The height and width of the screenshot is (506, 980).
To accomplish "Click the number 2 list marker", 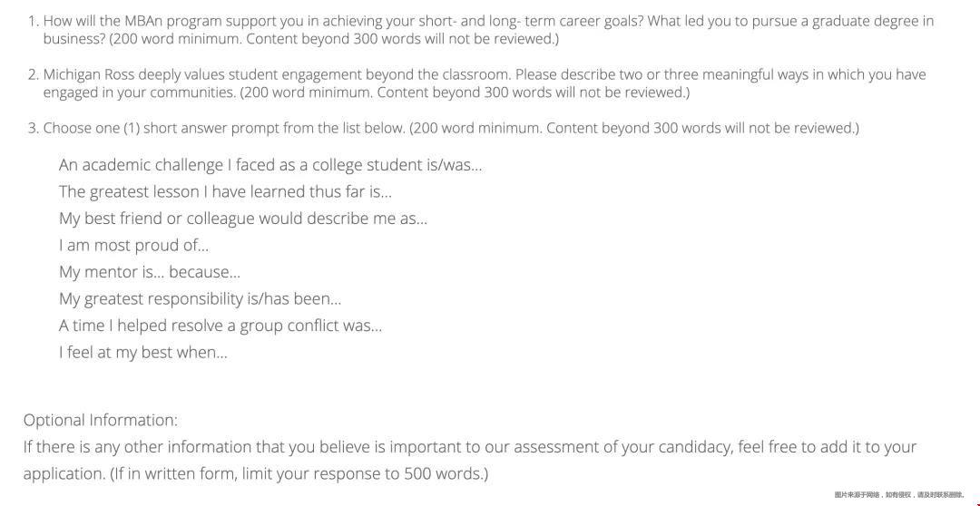I will pos(34,75).
